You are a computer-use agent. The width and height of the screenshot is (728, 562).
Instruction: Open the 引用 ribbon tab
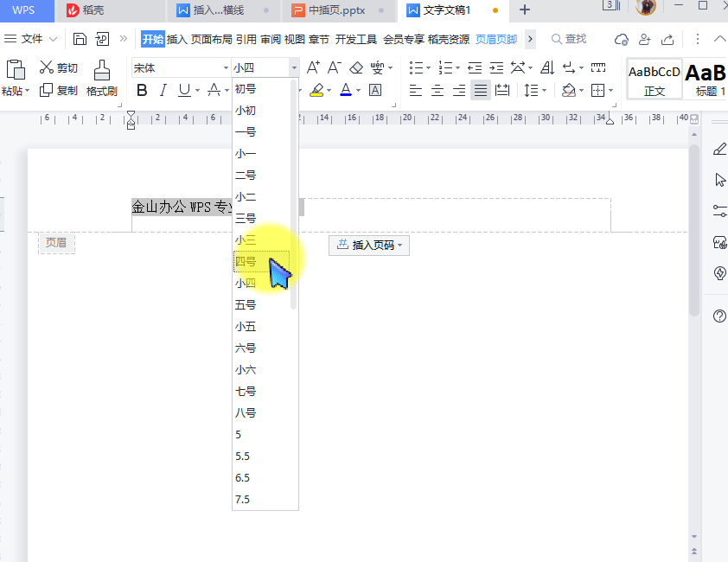tap(246, 39)
